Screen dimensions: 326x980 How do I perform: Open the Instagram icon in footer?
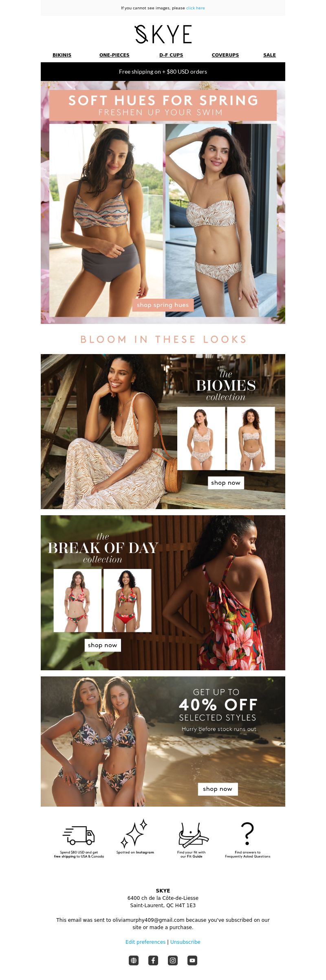pyautogui.click(x=173, y=960)
